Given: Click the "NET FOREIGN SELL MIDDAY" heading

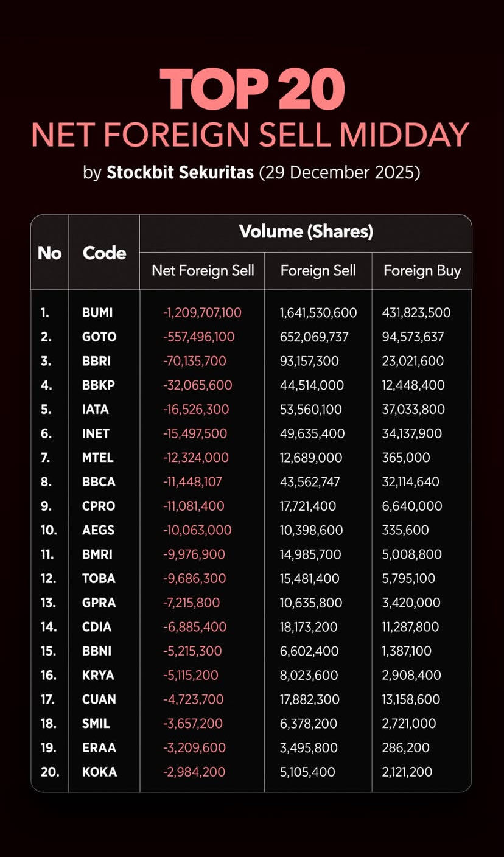Looking at the screenshot, I should pos(250,135).
